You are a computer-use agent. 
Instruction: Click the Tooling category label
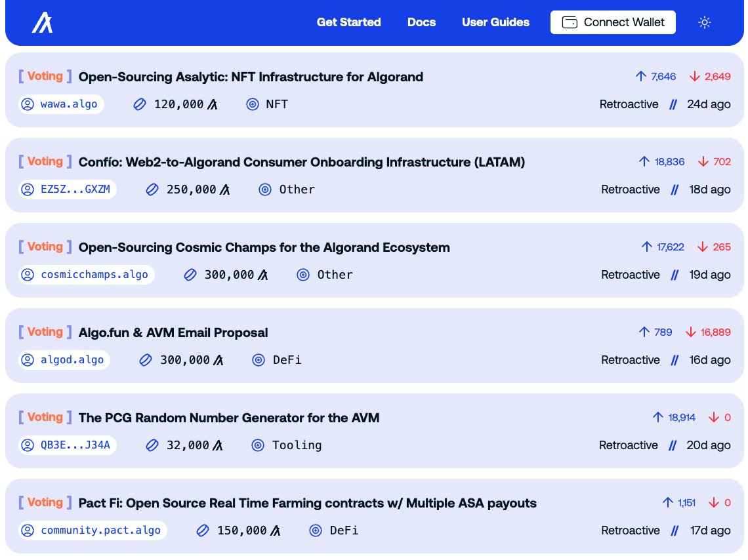pyautogui.click(x=297, y=445)
